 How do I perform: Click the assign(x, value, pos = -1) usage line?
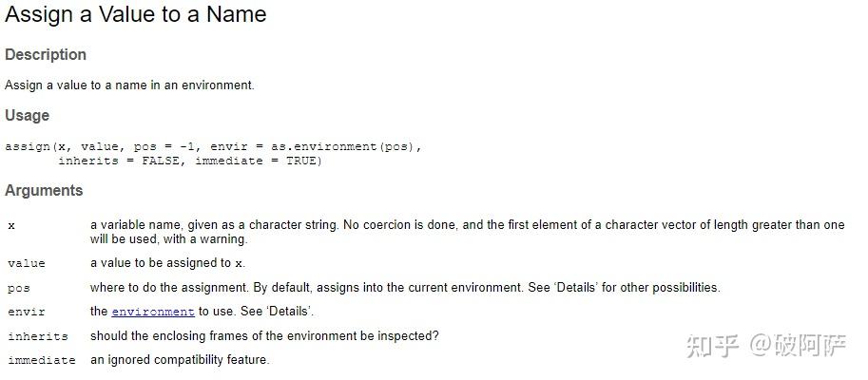pos(213,147)
